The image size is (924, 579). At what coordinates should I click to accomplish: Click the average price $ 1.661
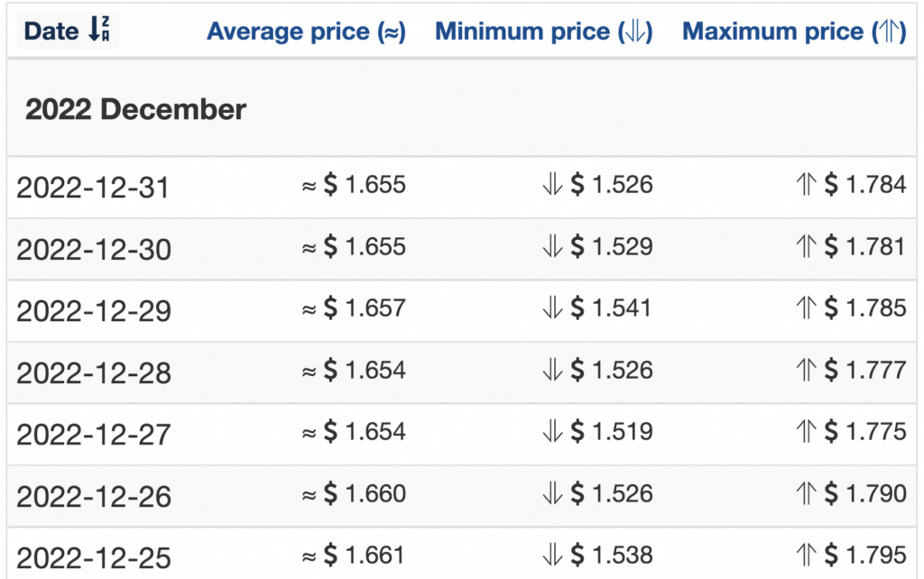coord(365,555)
